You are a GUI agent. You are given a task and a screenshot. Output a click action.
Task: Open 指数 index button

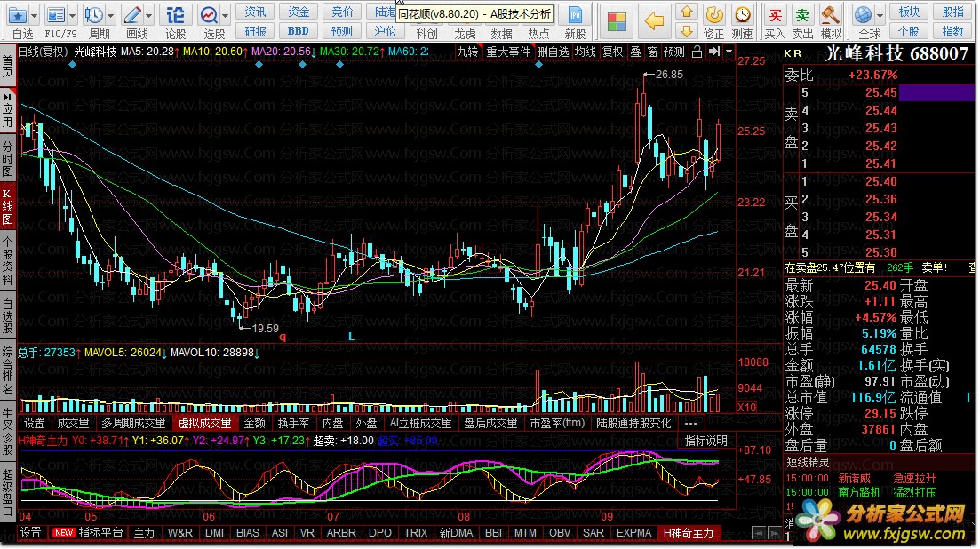coord(952,30)
